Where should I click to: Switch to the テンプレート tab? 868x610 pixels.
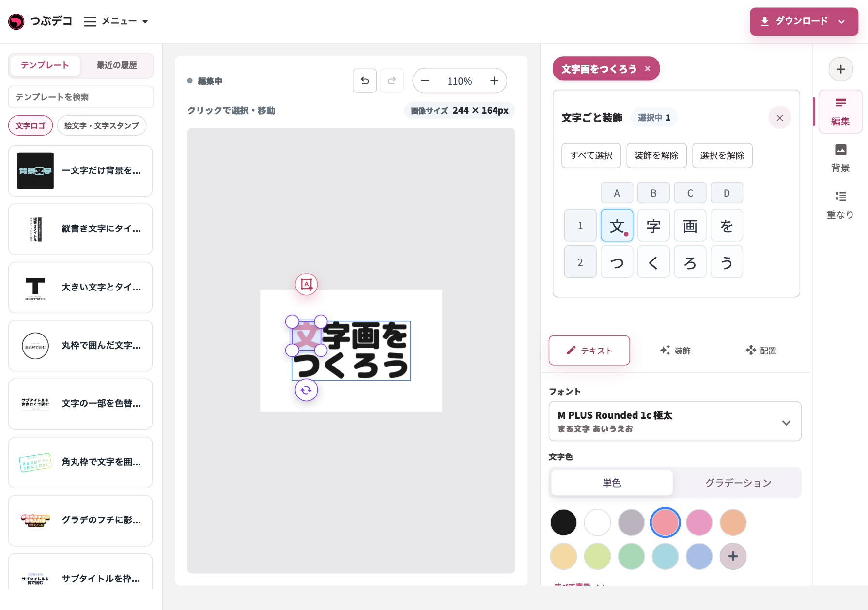[45, 65]
